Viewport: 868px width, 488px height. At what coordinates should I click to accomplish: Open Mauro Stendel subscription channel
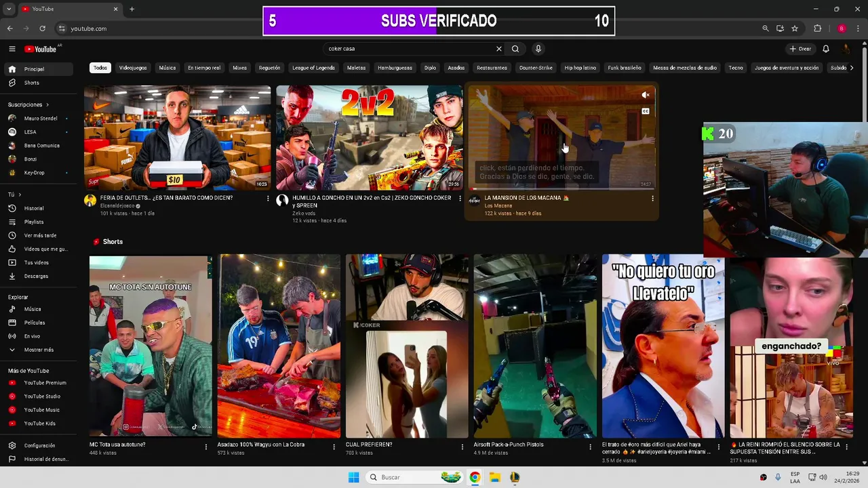pyautogui.click(x=39, y=119)
